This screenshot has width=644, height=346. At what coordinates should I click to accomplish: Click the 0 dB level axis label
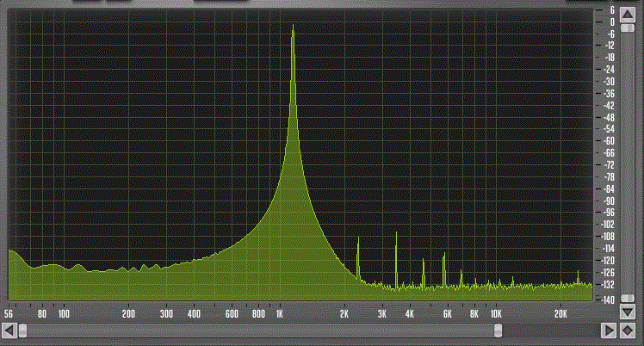(x=612, y=22)
